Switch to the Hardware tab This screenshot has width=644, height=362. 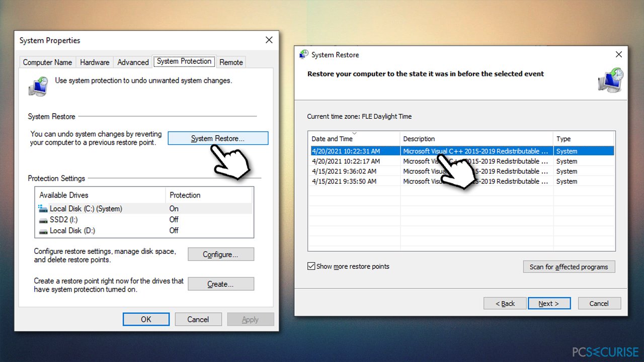pyautogui.click(x=95, y=62)
